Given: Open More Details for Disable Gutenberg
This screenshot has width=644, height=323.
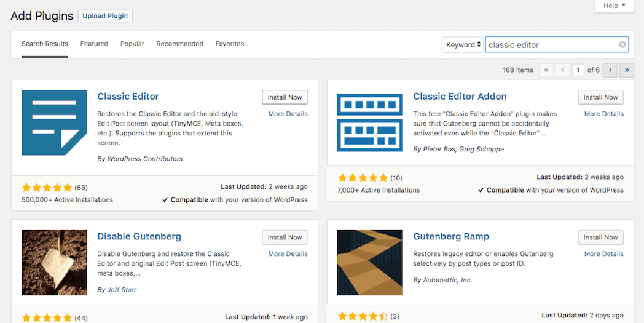Looking at the screenshot, I should [x=288, y=254].
